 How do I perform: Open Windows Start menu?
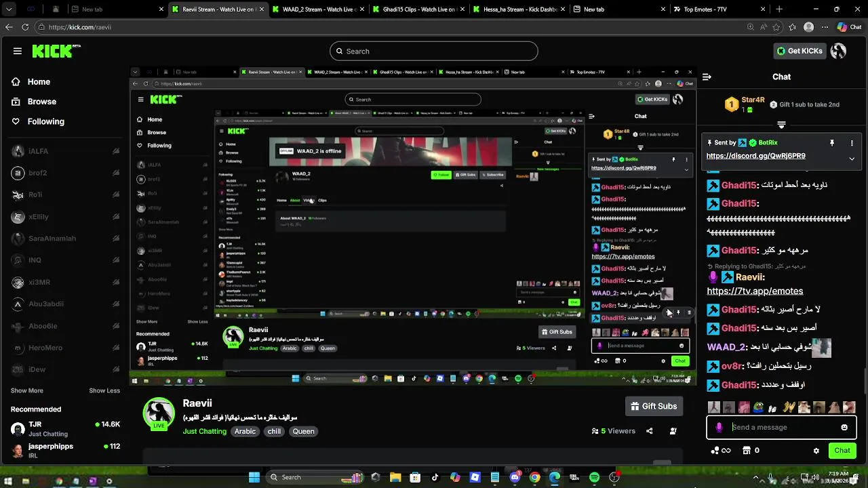pyautogui.click(x=254, y=477)
